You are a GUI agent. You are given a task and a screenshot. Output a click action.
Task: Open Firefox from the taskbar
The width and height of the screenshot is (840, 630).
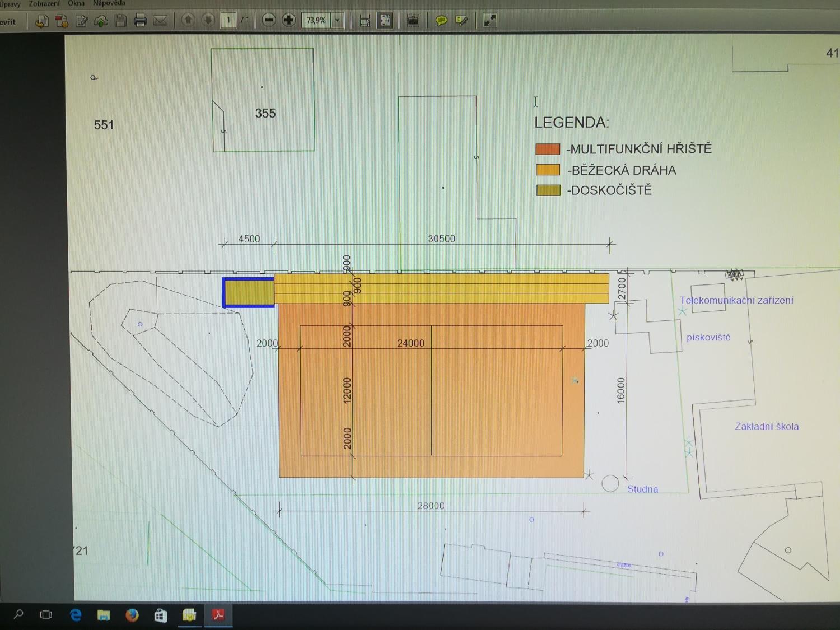[132, 615]
